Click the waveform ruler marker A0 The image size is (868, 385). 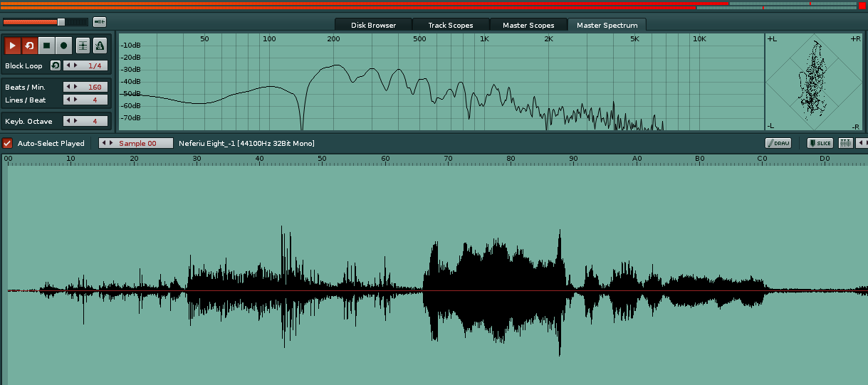pos(637,158)
